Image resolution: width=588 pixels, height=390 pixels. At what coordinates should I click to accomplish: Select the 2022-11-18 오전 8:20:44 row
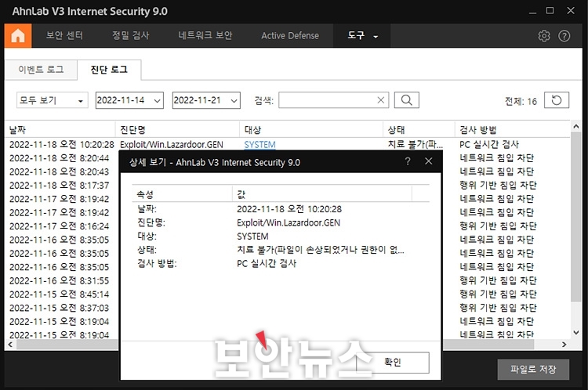coord(61,158)
